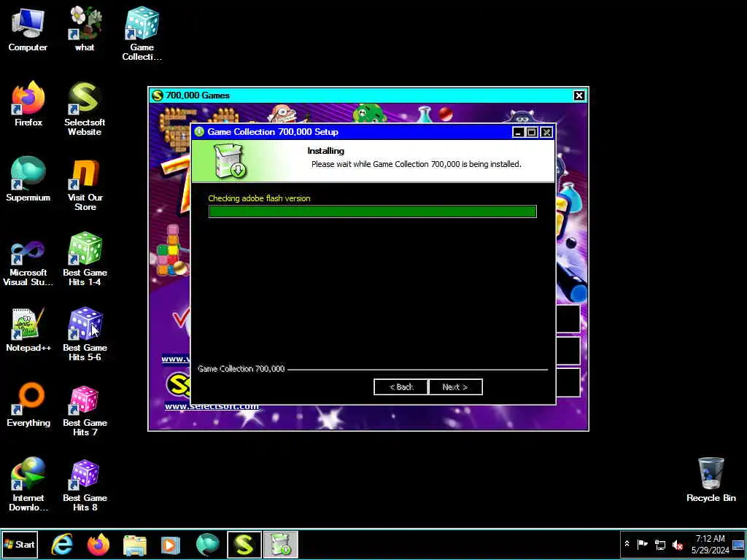747x560 pixels.
Task: Open the media player taskbar icon
Action: [x=171, y=545]
